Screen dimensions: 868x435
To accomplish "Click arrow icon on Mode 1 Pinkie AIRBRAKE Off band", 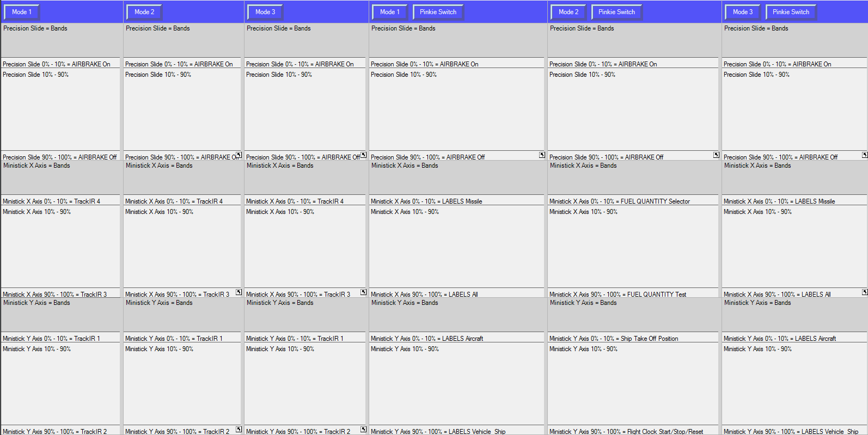I will (542, 155).
